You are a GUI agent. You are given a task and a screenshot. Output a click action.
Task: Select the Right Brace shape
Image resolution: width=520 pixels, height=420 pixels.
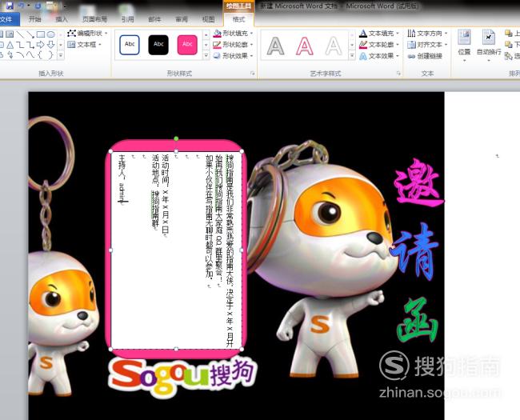[50, 54]
